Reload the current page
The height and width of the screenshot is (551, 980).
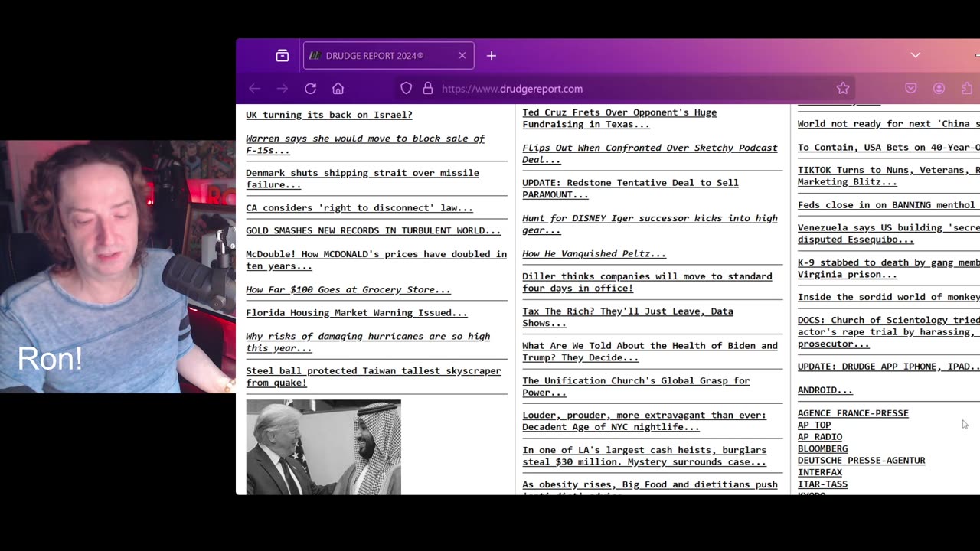tap(310, 89)
